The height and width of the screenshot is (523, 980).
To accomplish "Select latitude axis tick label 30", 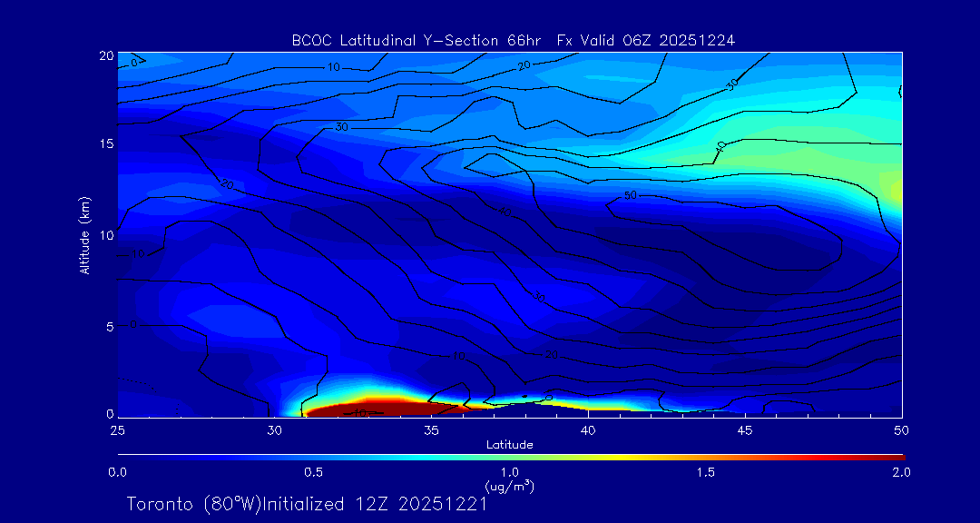I will [x=274, y=430].
